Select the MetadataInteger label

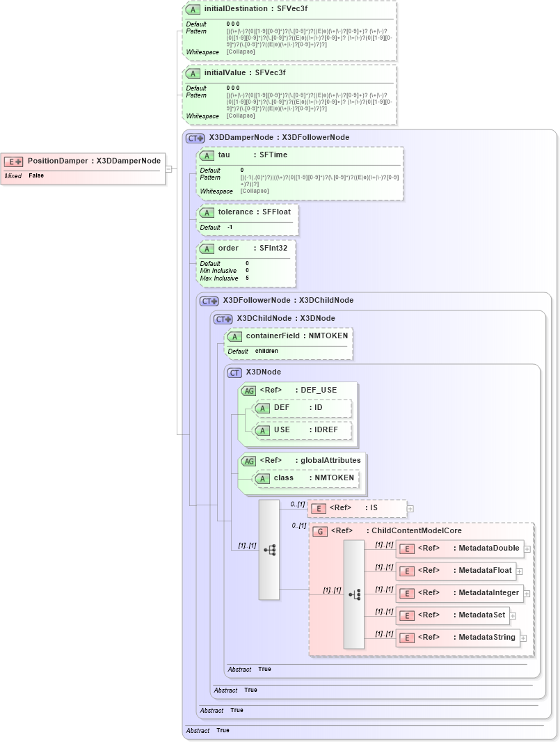pos(468,592)
